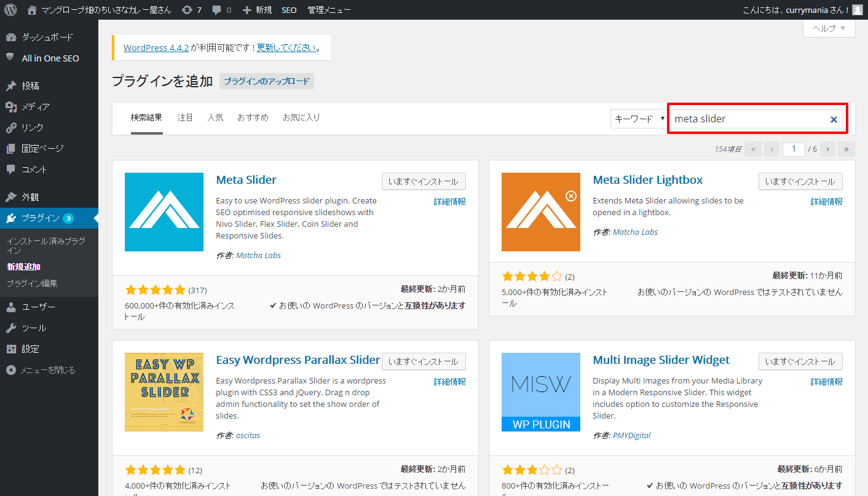Select the 注目 featured tab
The height and width of the screenshot is (496, 868).
[185, 117]
